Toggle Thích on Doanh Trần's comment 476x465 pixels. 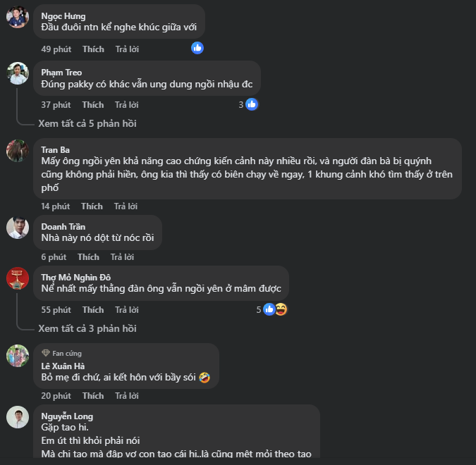click(88, 257)
